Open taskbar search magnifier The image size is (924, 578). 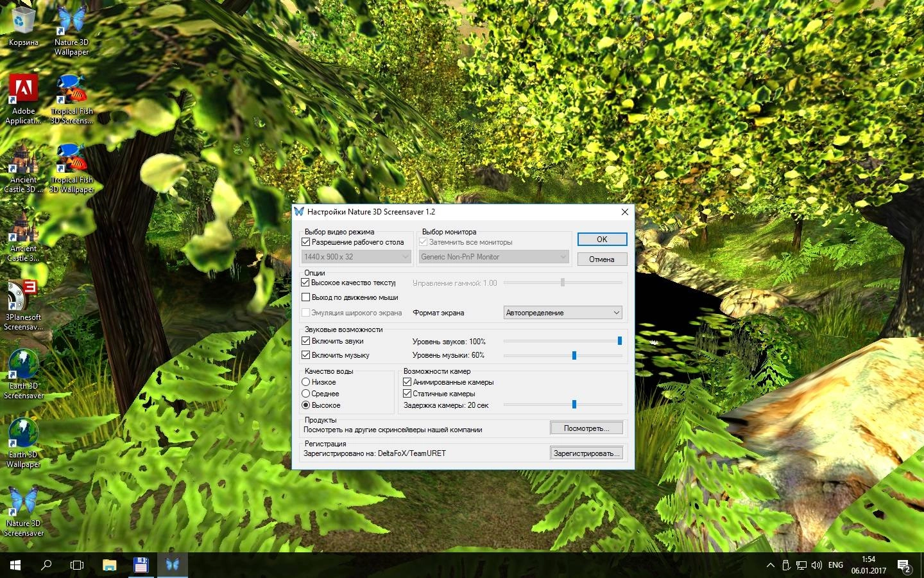coord(46,565)
